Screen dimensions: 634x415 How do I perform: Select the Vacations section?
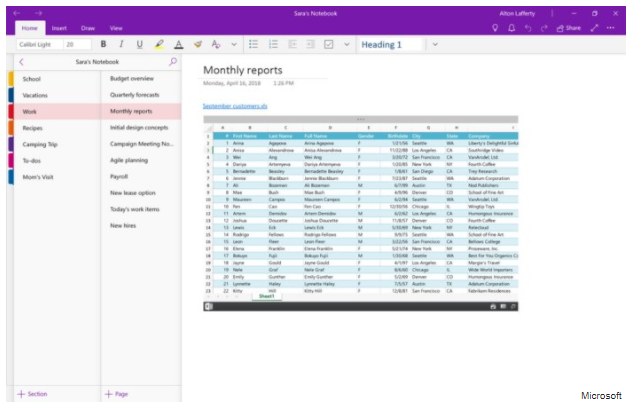click(57, 95)
